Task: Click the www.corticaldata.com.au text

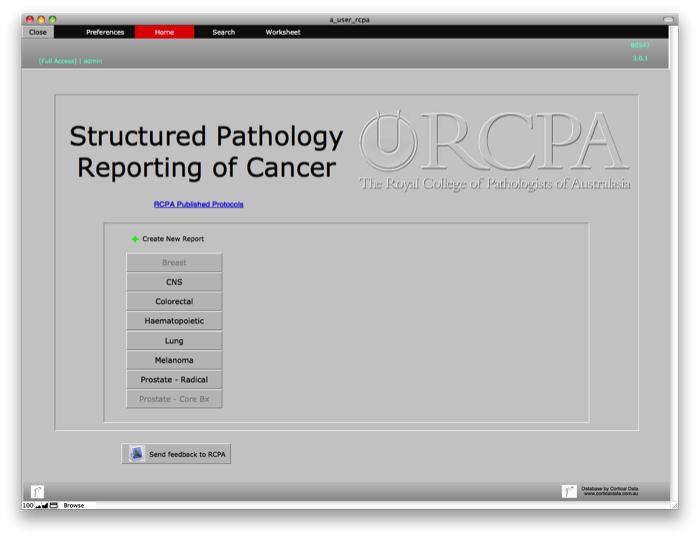Action: (x=611, y=493)
